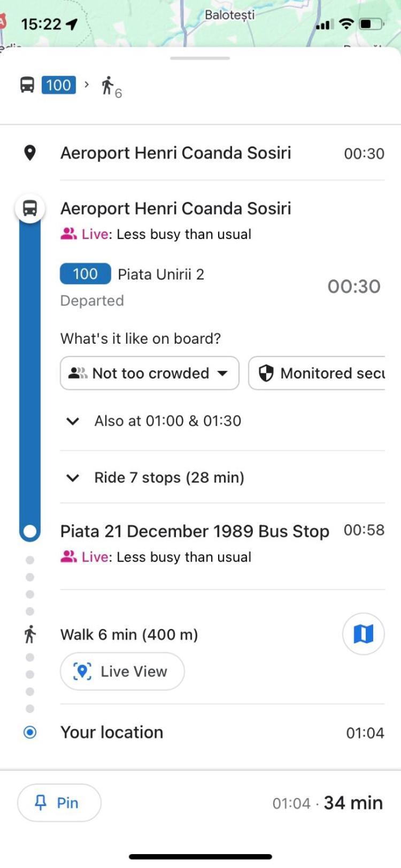Pin this route with the Pin button
401x868 pixels.
(59, 803)
